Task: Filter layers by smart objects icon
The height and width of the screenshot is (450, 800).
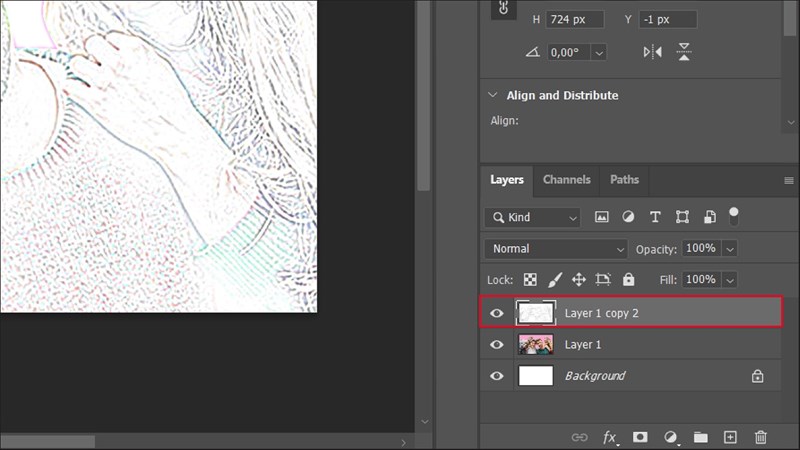Action: point(710,217)
